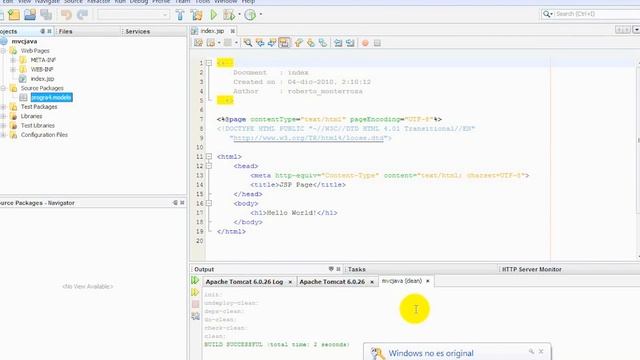Open the project configuration combo box

(133, 15)
